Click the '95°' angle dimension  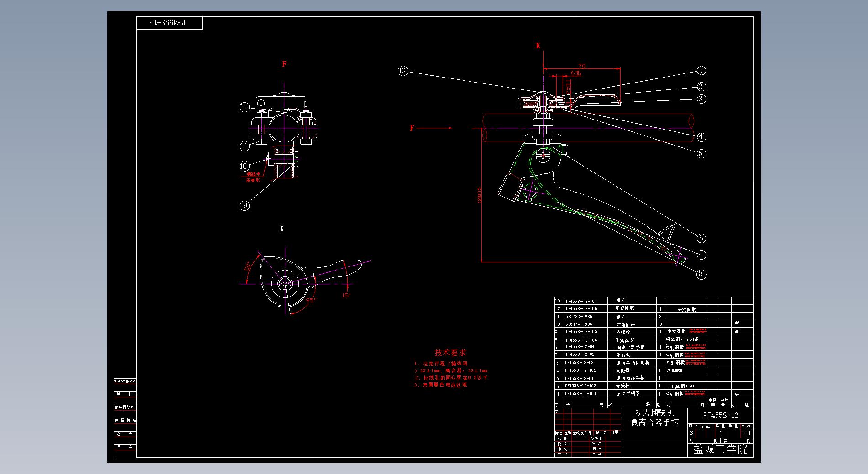point(310,301)
